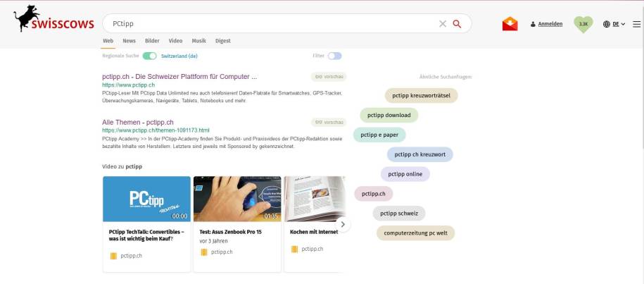Click the user icon beside Anmelden
644x284 pixels.
pyautogui.click(x=533, y=24)
